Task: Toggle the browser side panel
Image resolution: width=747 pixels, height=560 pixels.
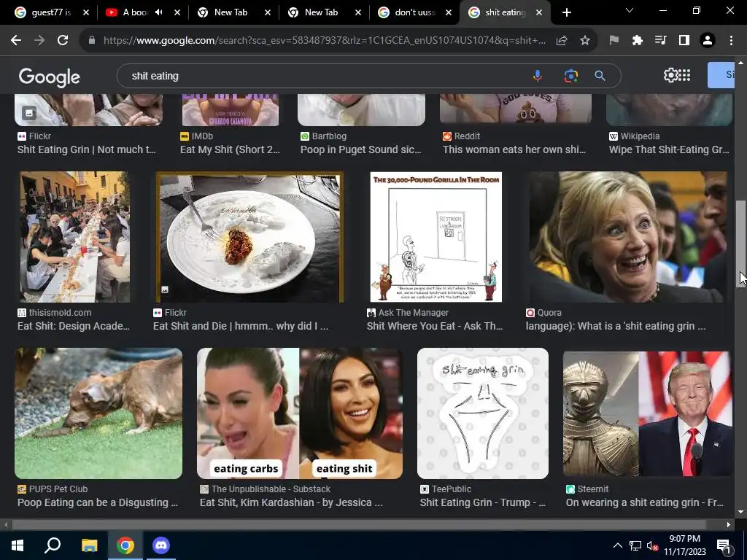Action: 684,41
